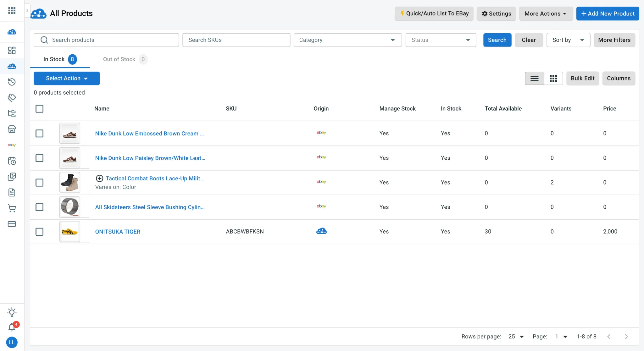Change rows per page from 25

(516, 337)
